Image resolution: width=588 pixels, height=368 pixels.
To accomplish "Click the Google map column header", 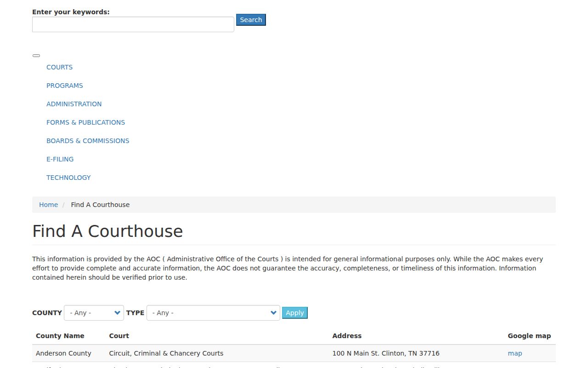I will (529, 336).
